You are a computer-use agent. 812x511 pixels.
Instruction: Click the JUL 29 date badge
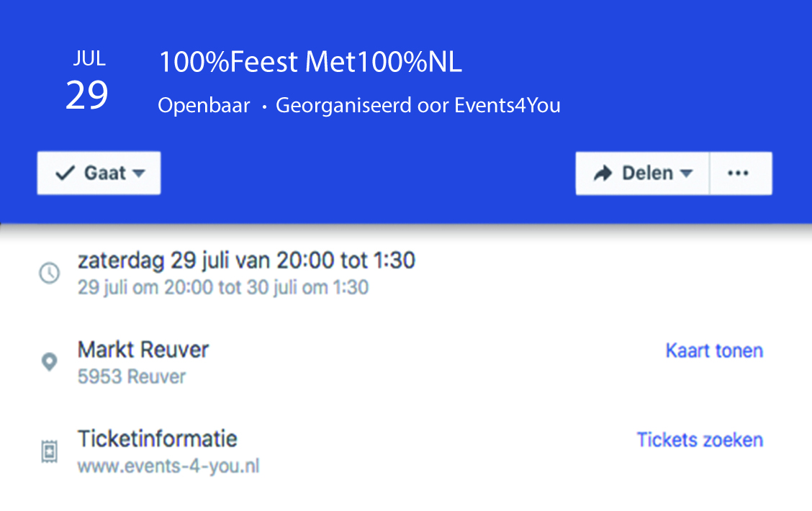tap(88, 80)
